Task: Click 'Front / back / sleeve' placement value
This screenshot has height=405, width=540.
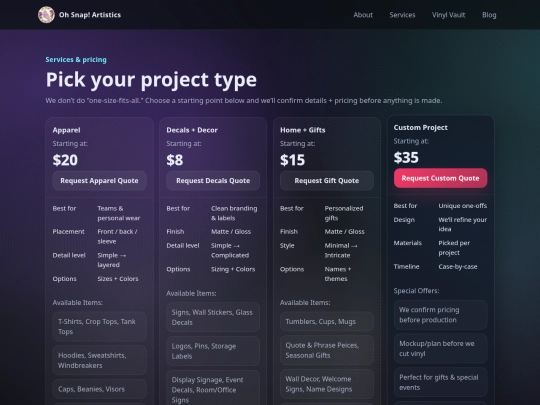Action: [x=117, y=236]
